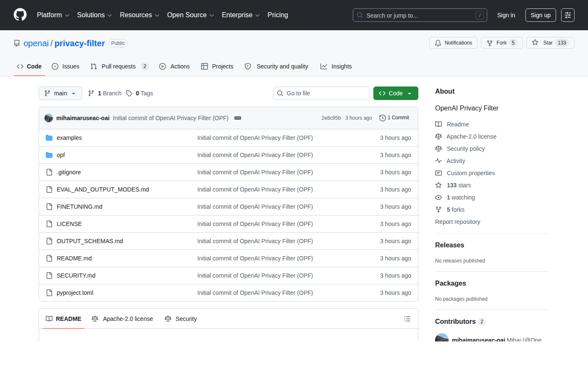Select the README tab above the file preview
Viewport: 588px width, 378px height.
coord(63,319)
